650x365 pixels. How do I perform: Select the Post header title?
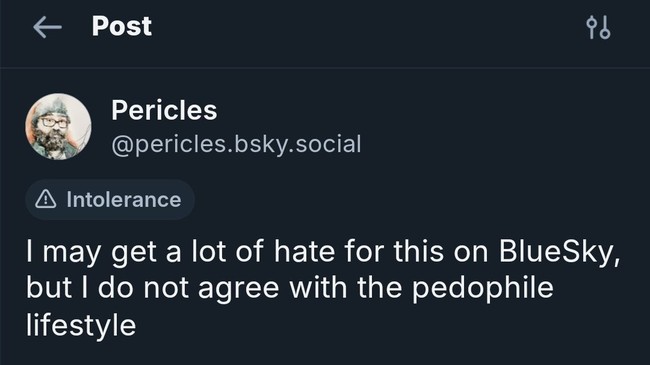[x=122, y=26]
